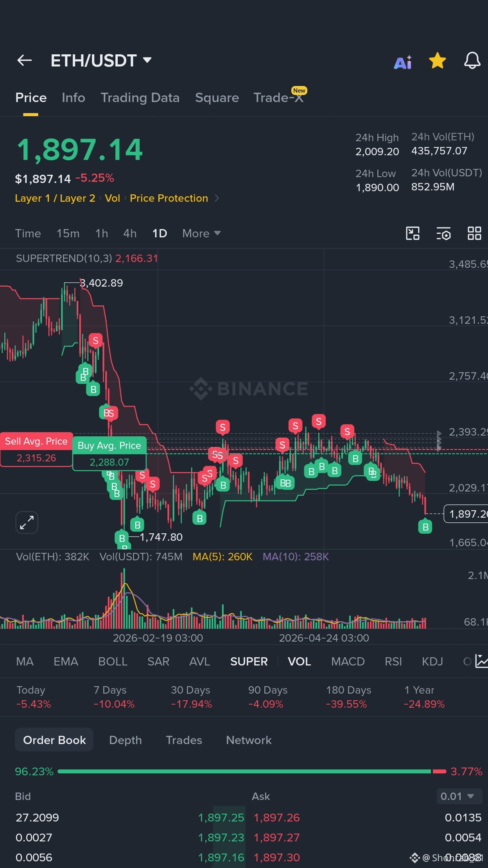Screen dimensions: 488x868
Task: Switch to the Price tab
Action: point(31,98)
